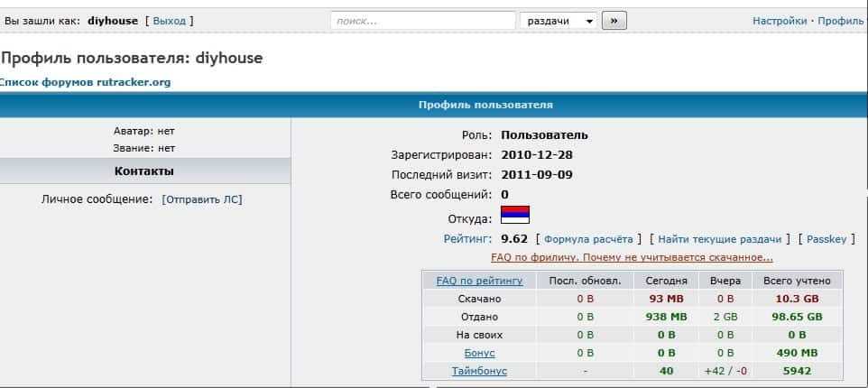Image resolution: width=868 pixels, height=388 pixels.
Task: Click the 490 MB bonus total cell
Action: [x=797, y=353]
